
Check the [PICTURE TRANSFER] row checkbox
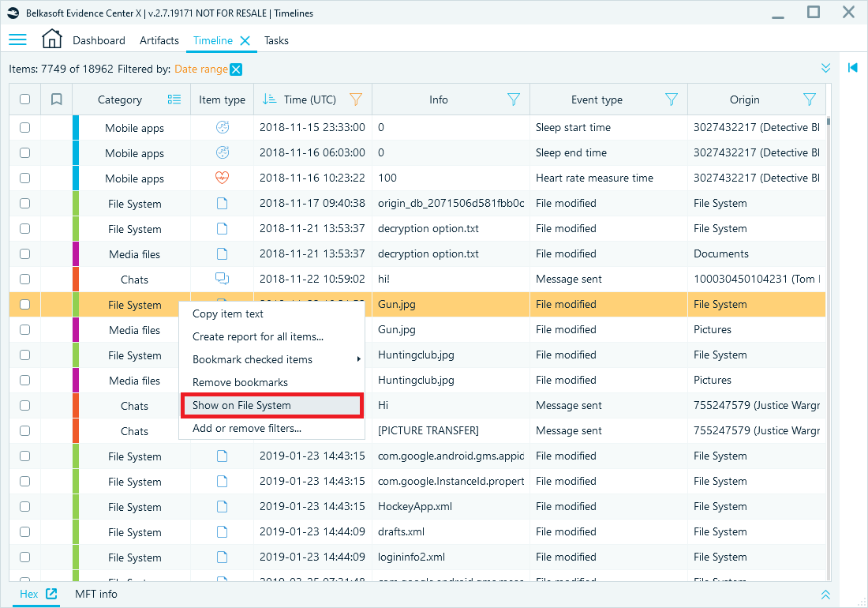[x=25, y=430]
